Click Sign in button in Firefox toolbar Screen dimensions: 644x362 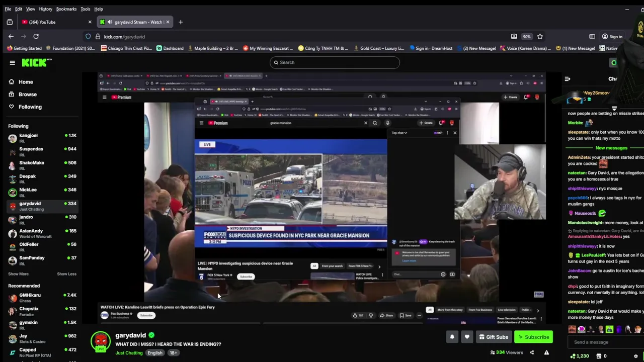coord(612,36)
